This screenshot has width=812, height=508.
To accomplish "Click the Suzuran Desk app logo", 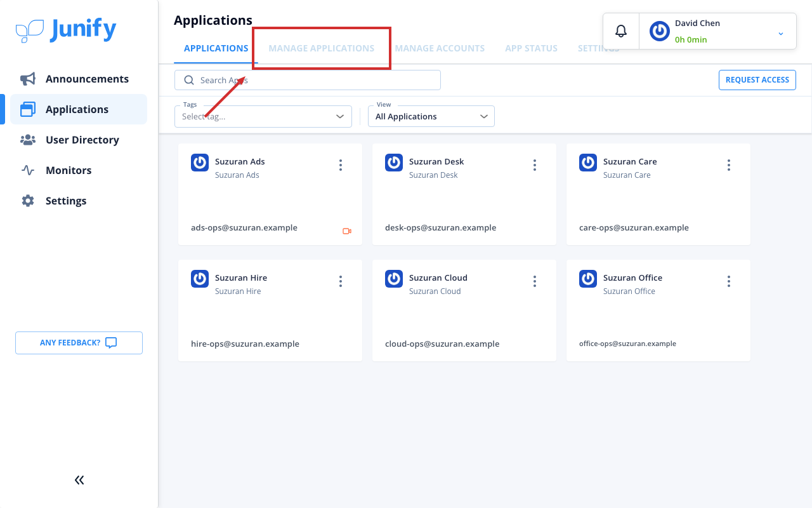I will point(394,163).
